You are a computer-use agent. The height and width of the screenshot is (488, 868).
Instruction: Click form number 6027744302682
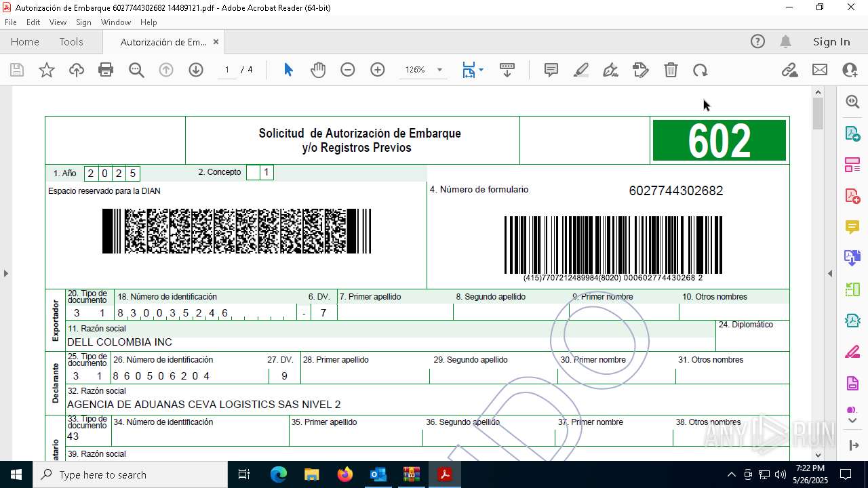676,190
